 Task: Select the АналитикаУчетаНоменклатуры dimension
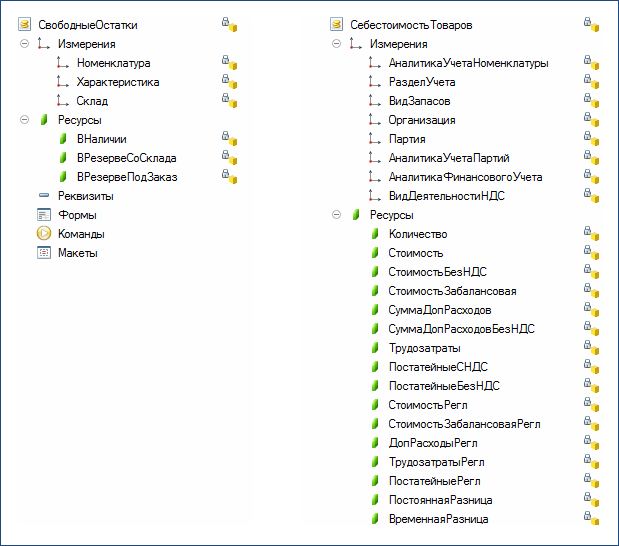click(467, 63)
